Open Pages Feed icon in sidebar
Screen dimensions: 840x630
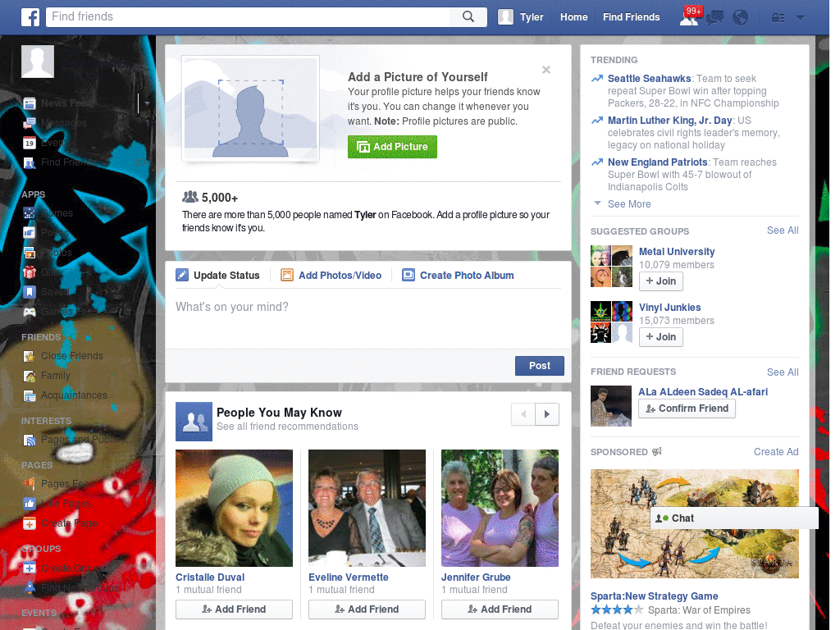(x=30, y=484)
